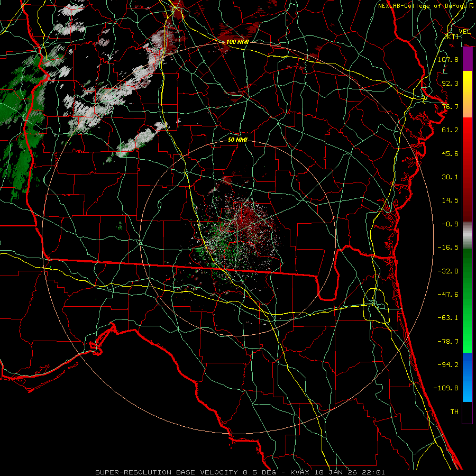The width and height of the screenshot is (476, 476).
Task: Click the gray near-zero segment of color bar
Action: 467,235
